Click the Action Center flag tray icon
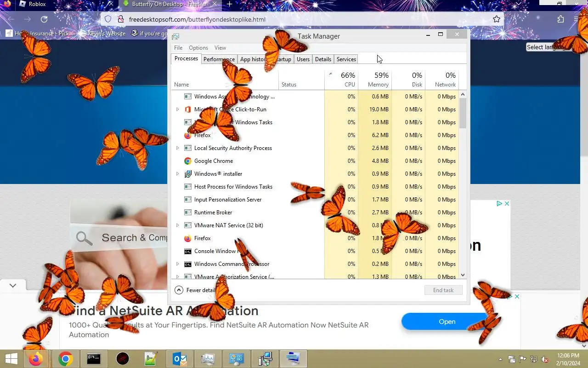 tap(523, 359)
